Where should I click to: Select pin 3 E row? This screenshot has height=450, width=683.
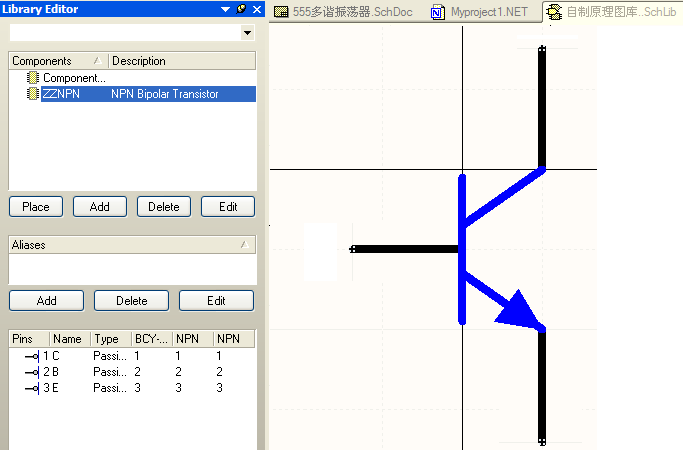[132, 388]
